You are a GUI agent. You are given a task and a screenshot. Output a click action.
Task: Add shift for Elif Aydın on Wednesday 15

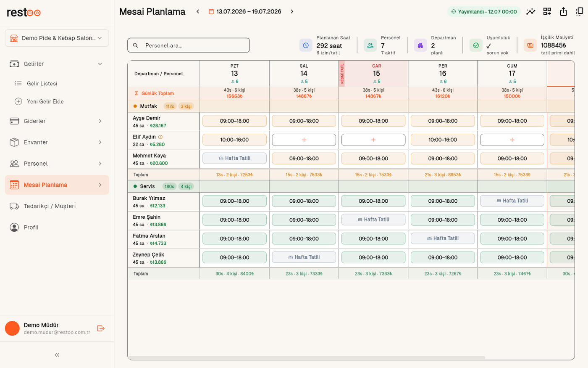(x=373, y=140)
